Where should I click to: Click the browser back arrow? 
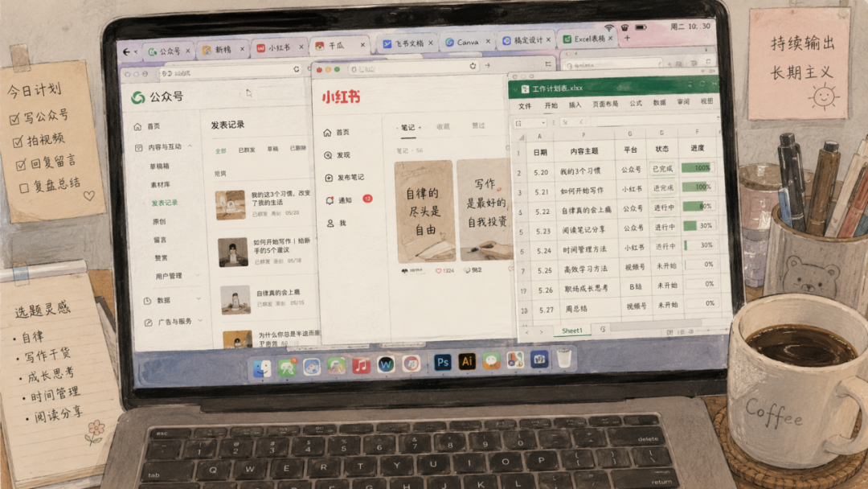click(126, 51)
